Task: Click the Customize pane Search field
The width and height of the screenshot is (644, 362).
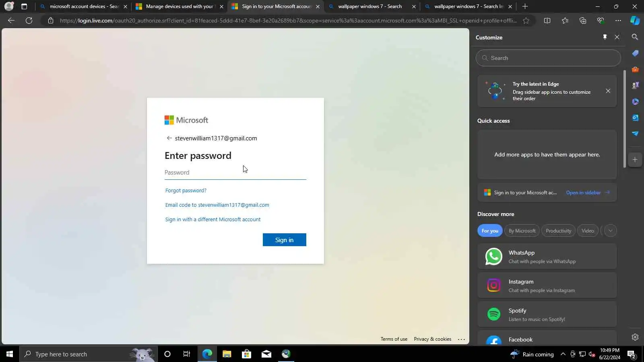Action: [548, 58]
